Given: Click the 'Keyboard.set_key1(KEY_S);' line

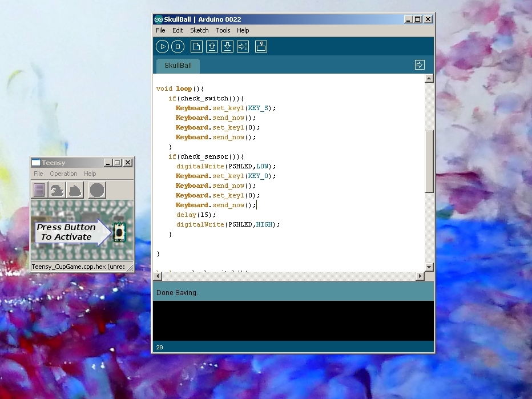Looking at the screenshot, I should 225,108.
